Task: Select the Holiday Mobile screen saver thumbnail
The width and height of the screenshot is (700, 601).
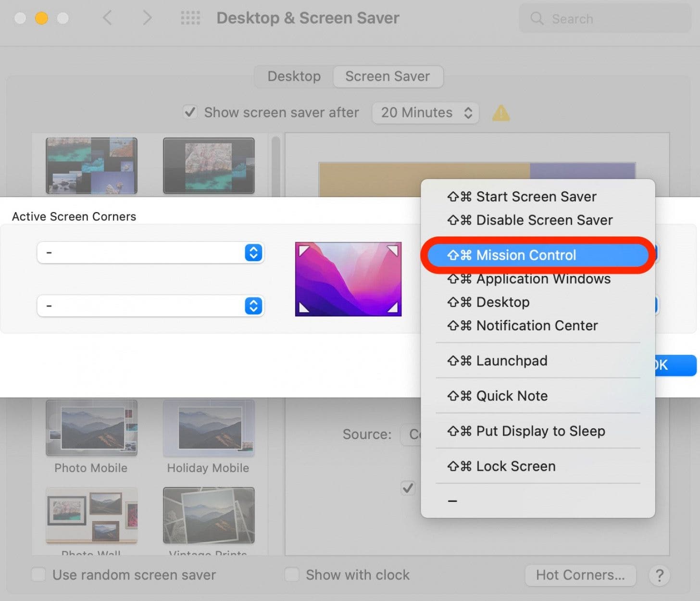Action: click(208, 428)
